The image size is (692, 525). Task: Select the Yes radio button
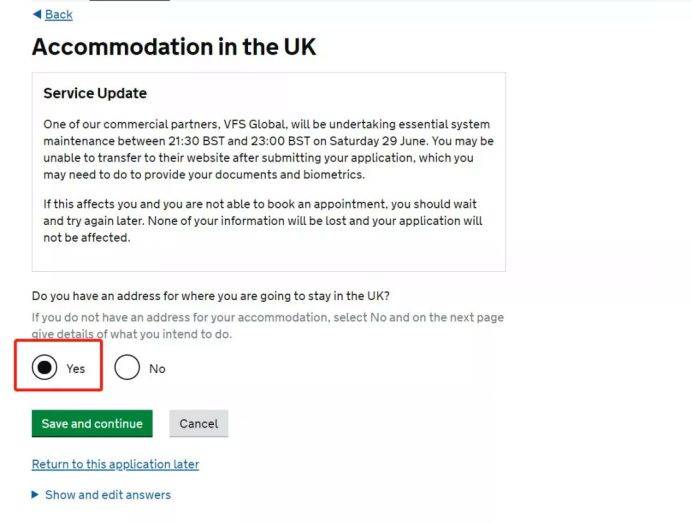click(45, 368)
